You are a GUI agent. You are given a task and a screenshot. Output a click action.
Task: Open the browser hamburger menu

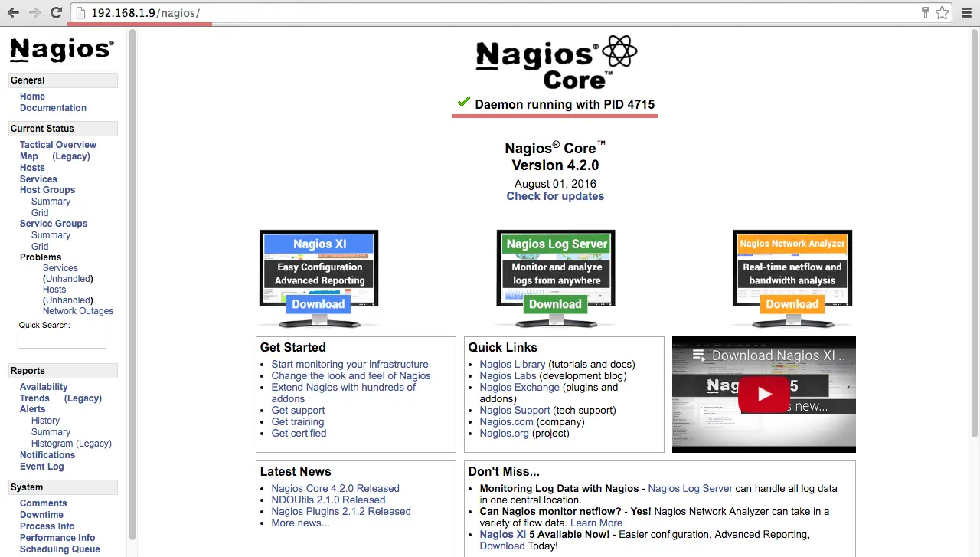[965, 13]
